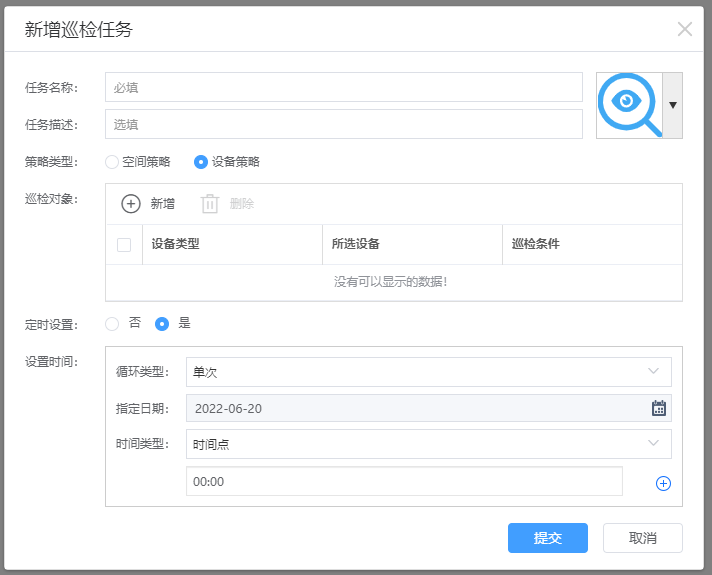Add another time point with the blue plus icon

pos(663,483)
